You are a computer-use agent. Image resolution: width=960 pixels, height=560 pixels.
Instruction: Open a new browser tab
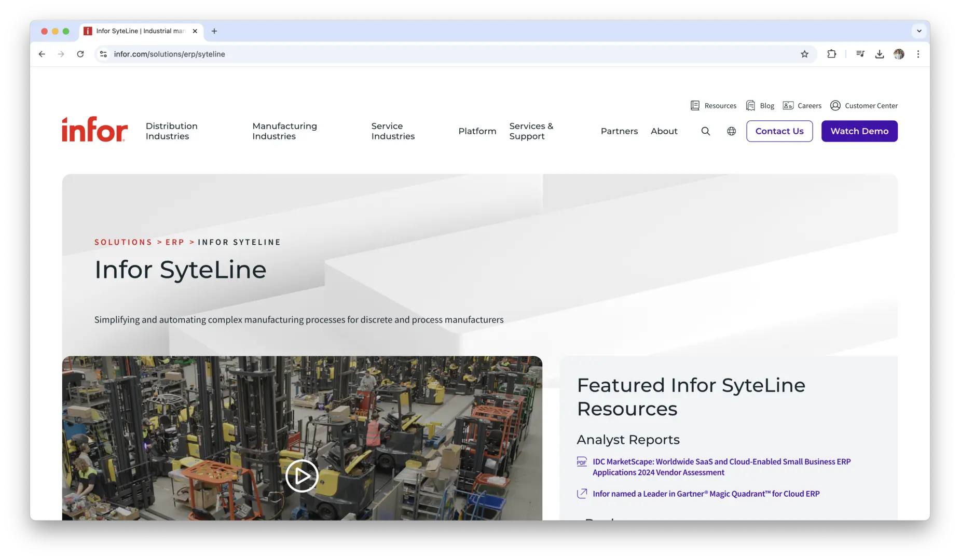coord(214,31)
